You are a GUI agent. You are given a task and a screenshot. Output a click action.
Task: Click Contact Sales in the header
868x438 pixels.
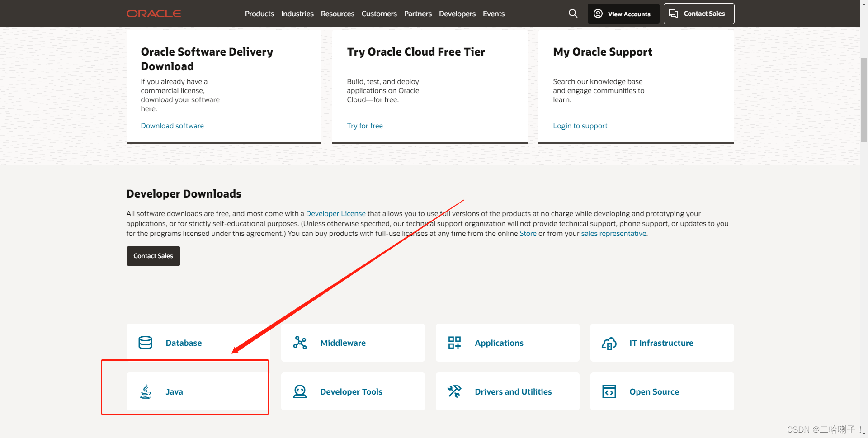(x=699, y=14)
